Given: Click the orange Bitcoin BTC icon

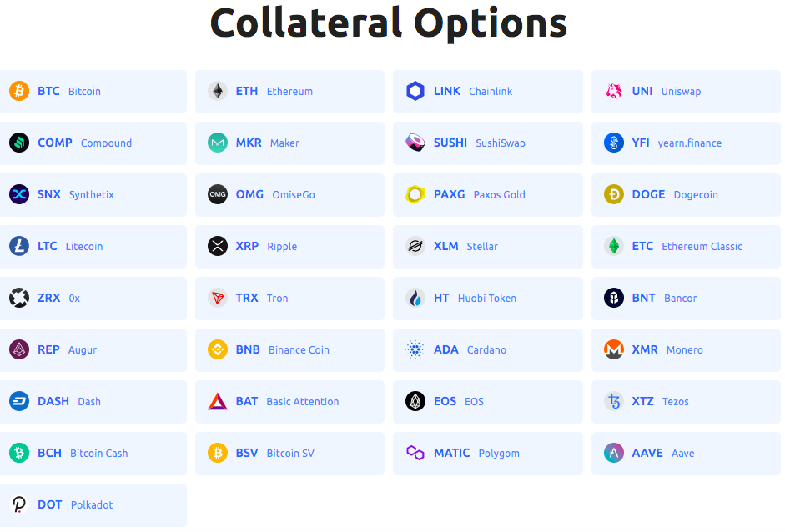Looking at the screenshot, I should click(x=19, y=91).
